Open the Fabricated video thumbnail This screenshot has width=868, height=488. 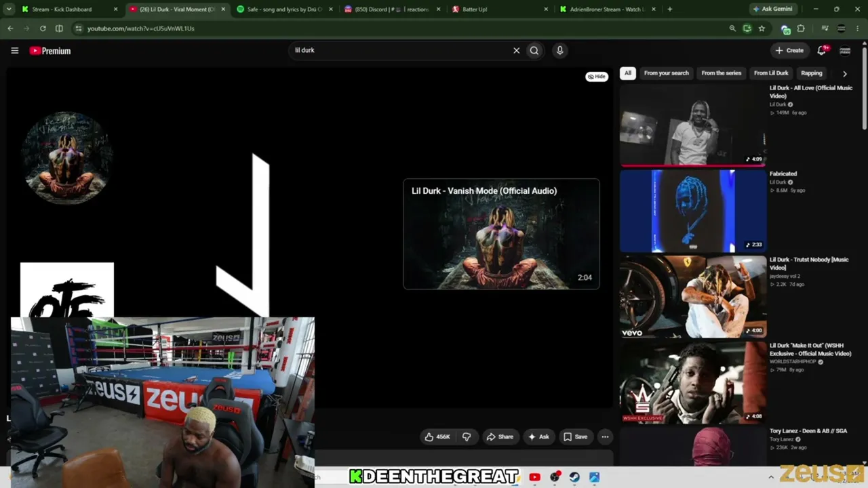click(x=692, y=211)
